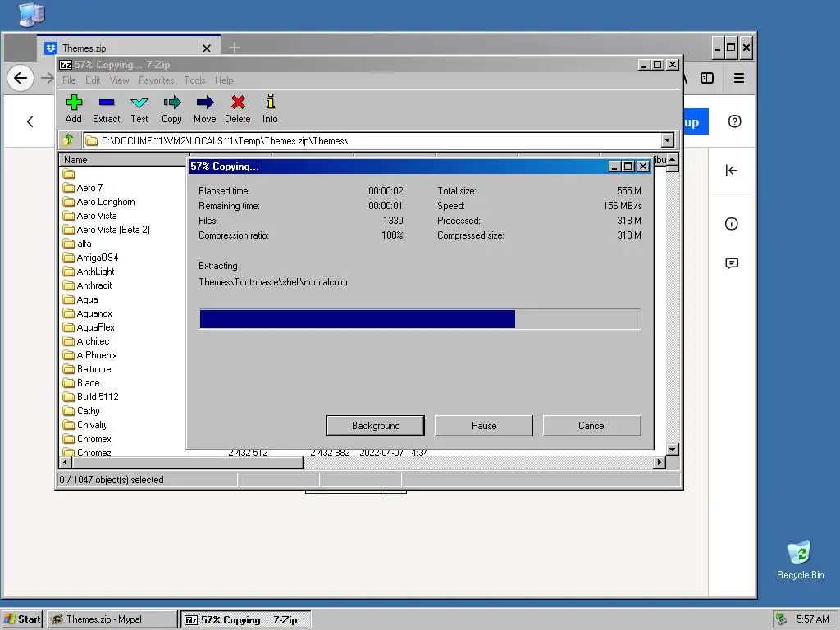Click the Move toolbar icon
The width and height of the screenshot is (840, 630).
(204, 109)
